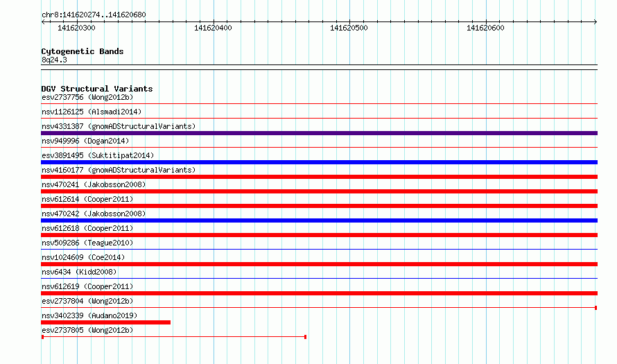Click the purple bar under nsv4331387

319,133
